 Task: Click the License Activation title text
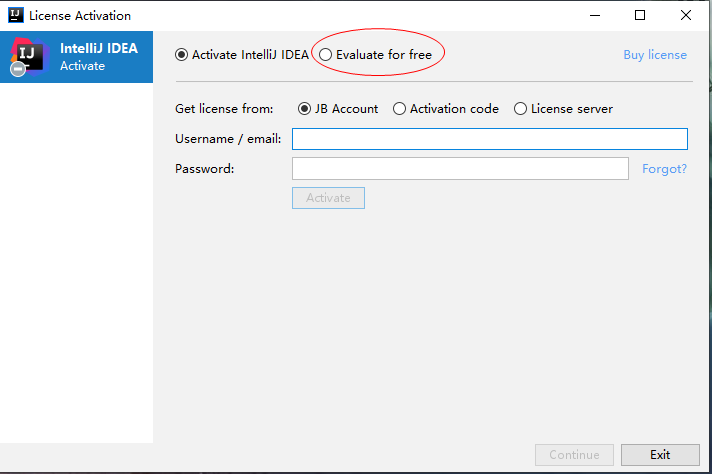pos(80,16)
